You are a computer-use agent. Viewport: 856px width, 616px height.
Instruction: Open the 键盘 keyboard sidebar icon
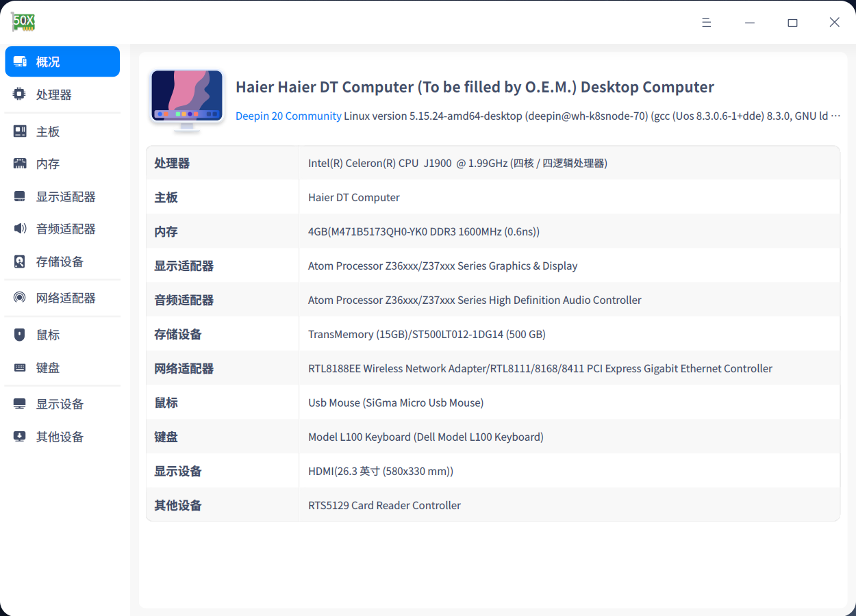[x=19, y=368]
